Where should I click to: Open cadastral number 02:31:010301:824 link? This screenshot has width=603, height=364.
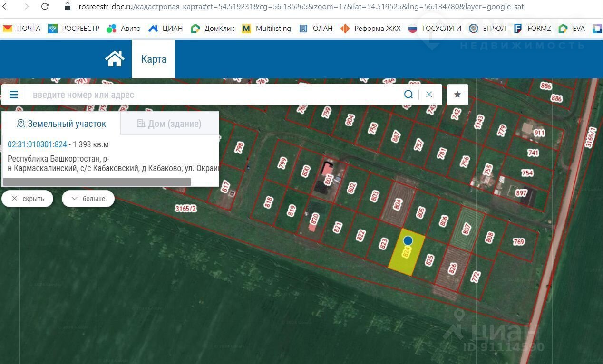37,144
